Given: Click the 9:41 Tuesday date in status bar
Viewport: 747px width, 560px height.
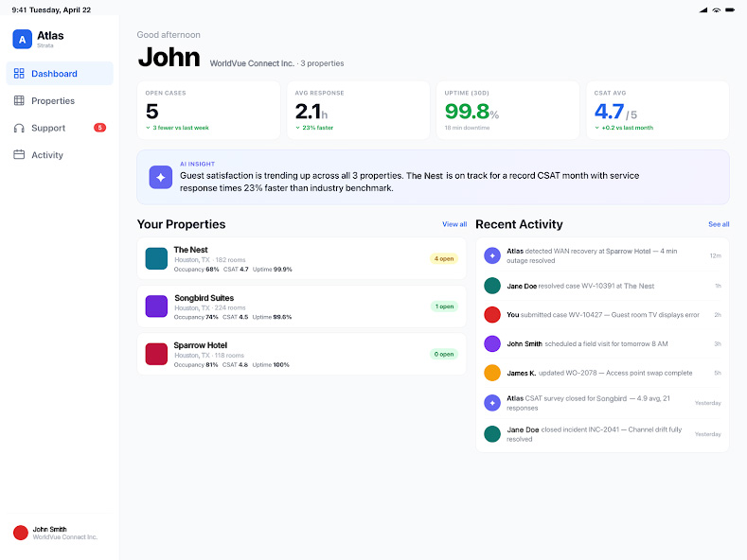Looking at the screenshot, I should click(51, 10).
